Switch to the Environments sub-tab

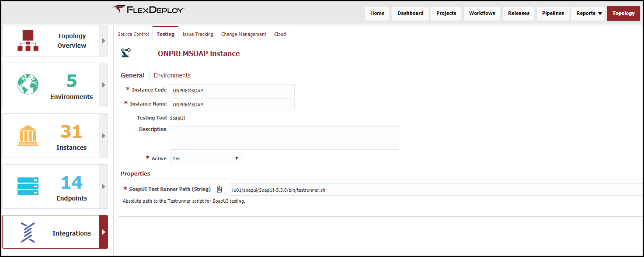pos(172,75)
